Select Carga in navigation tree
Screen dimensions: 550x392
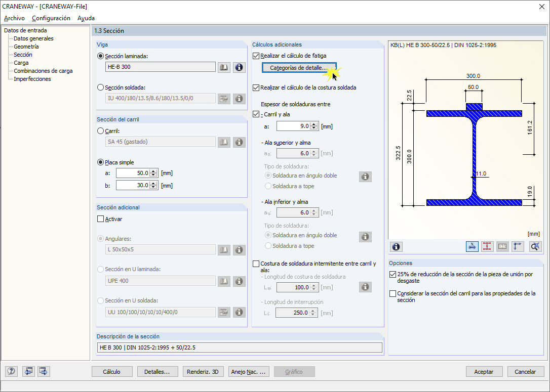coord(21,63)
